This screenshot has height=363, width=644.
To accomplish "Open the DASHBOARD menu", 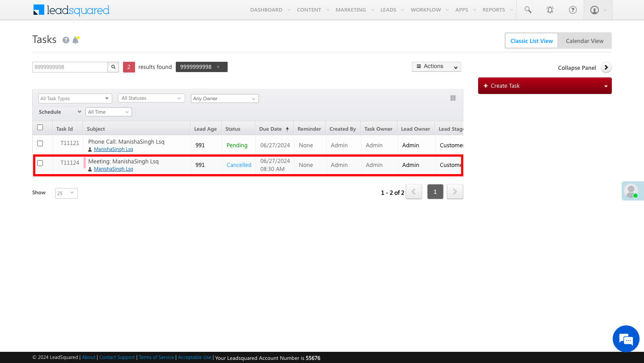I will tap(267, 10).
